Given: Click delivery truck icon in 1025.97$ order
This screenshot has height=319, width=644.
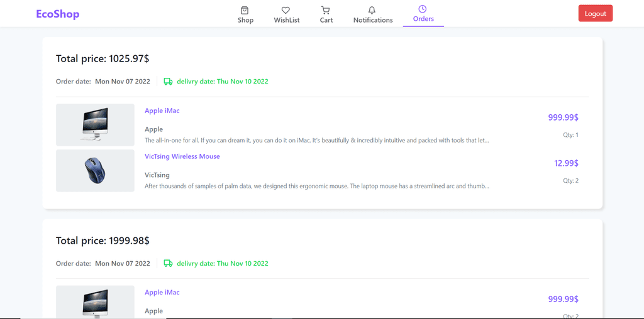Looking at the screenshot, I should (x=168, y=81).
